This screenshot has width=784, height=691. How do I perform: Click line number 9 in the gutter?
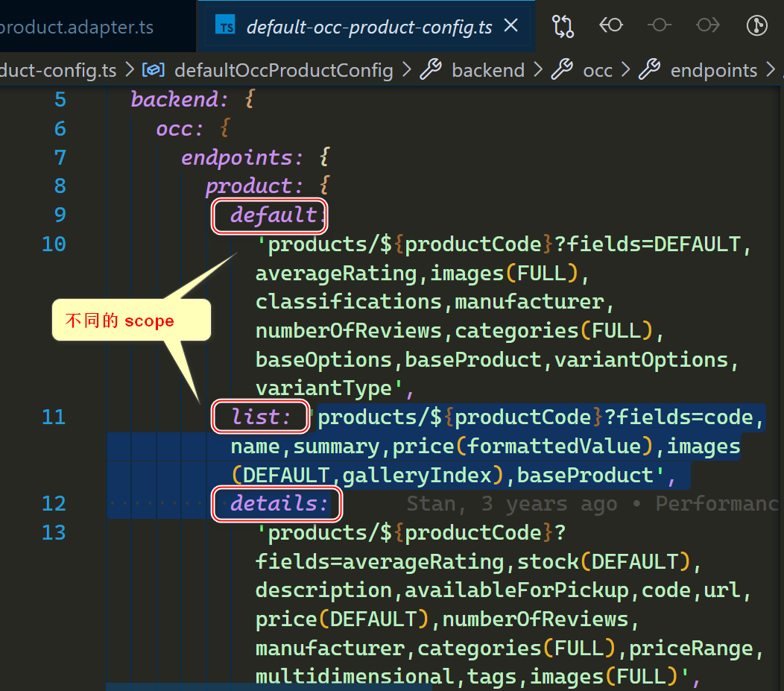coord(60,215)
